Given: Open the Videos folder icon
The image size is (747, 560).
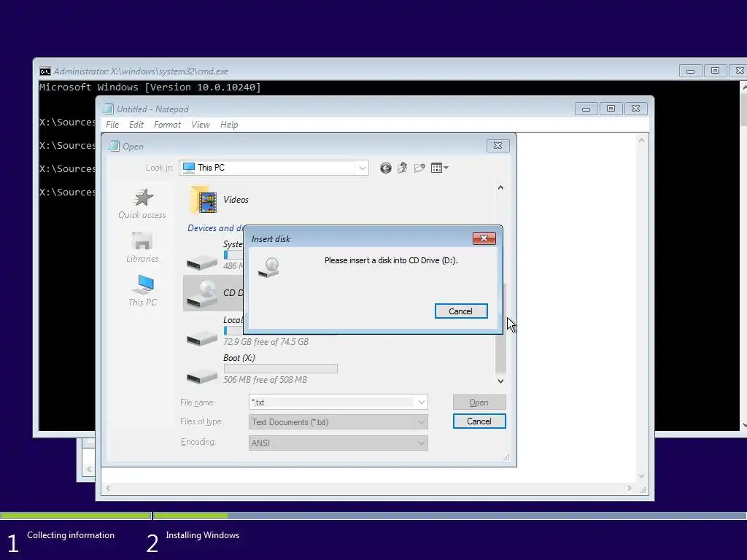Looking at the screenshot, I should 204,201.
